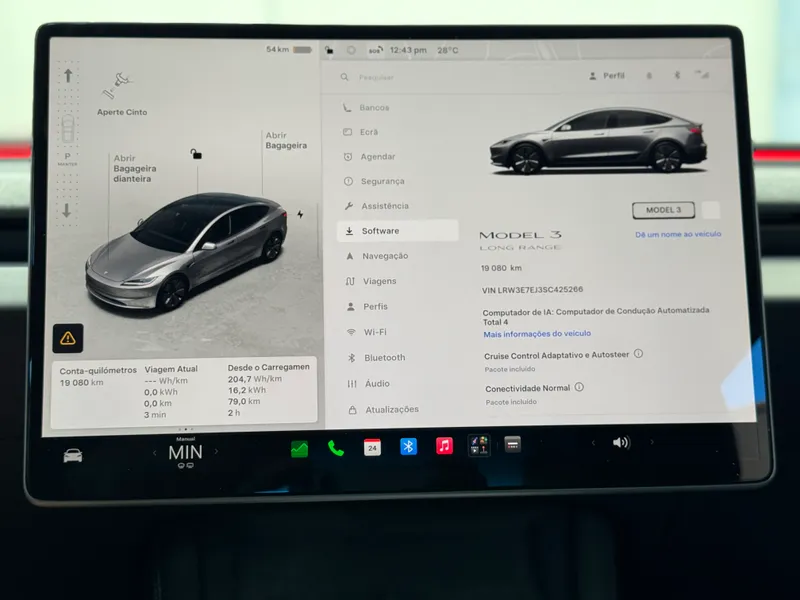Lower volume with the left chevron

point(593,443)
